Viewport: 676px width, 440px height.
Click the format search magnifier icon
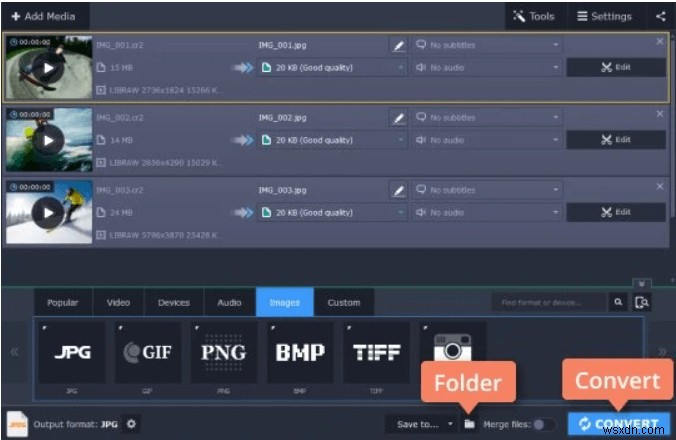point(618,302)
